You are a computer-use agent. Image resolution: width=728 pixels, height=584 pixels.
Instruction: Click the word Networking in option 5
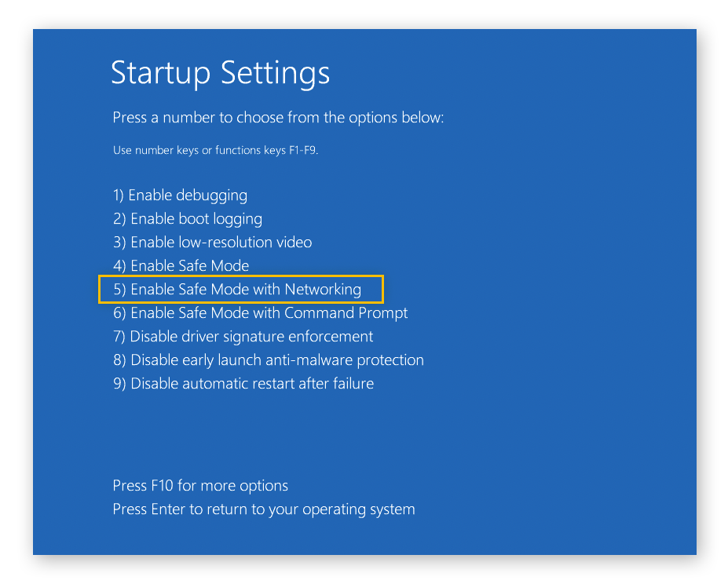pos(323,290)
